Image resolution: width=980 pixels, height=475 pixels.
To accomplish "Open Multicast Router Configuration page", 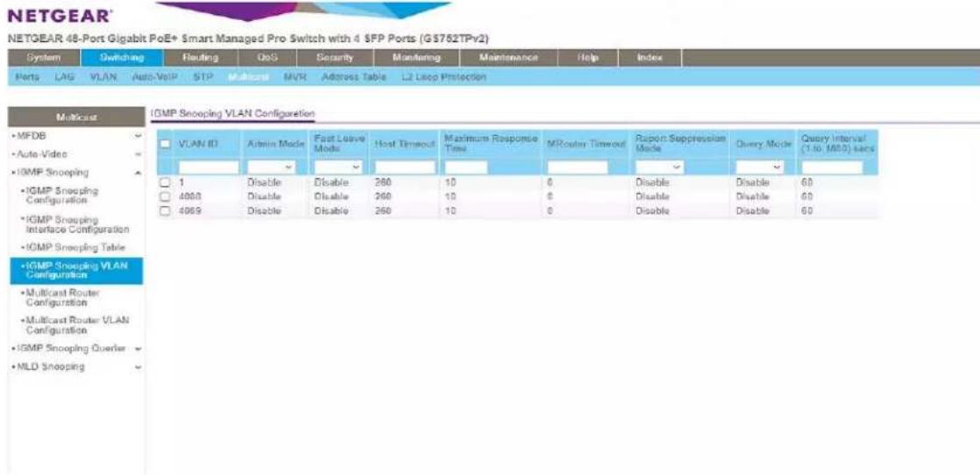I will click(x=62, y=297).
